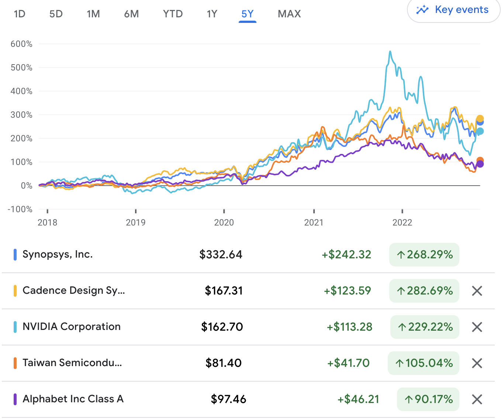Click the 2021 marker on chart axis
This screenshot has width=504, height=420.
[314, 222]
